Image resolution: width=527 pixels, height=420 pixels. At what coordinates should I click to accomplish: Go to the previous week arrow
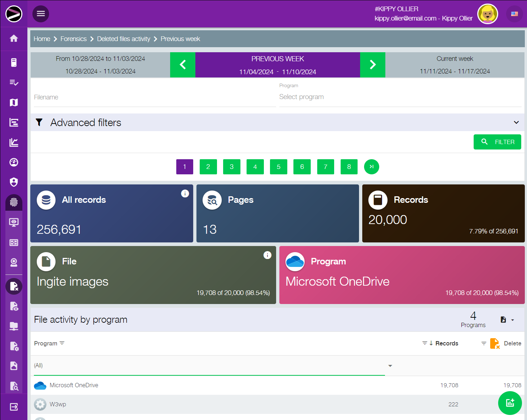pyautogui.click(x=183, y=65)
